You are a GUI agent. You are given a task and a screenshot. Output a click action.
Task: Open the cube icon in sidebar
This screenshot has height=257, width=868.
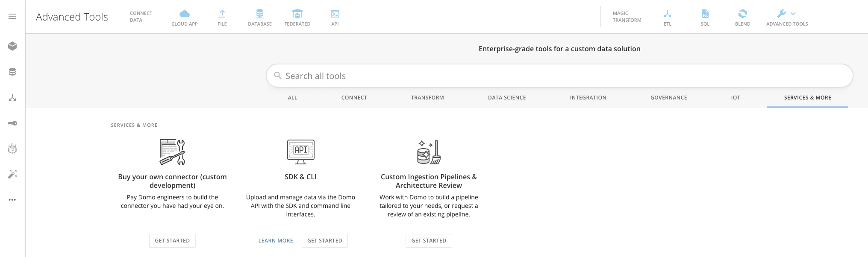click(x=12, y=46)
